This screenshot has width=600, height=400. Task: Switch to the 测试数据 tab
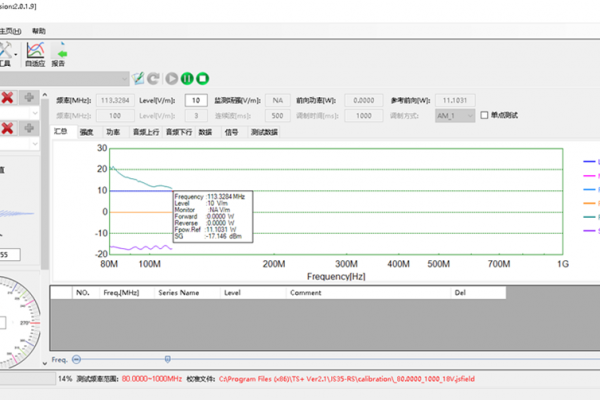coord(264,131)
